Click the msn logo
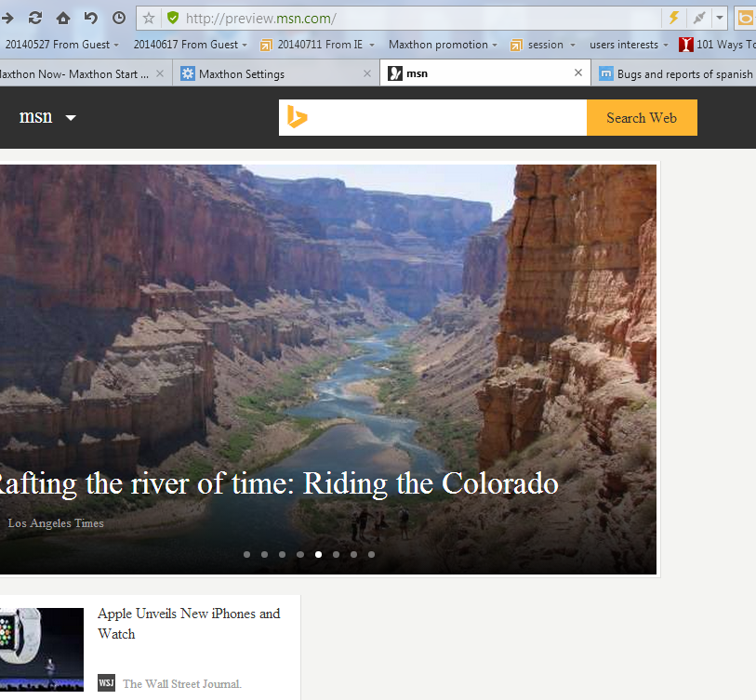The height and width of the screenshot is (700, 756). [x=35, y=116]
